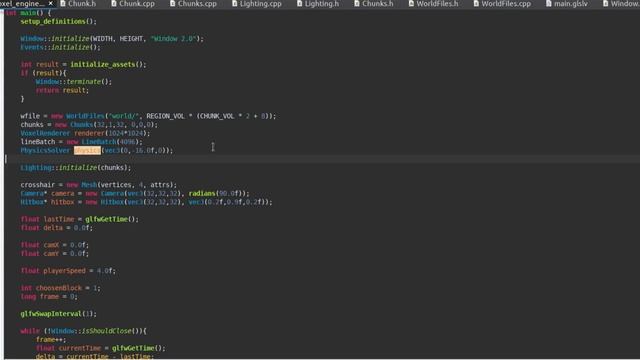Click the file icon on Chunk.cpp tab

point(114,4)
